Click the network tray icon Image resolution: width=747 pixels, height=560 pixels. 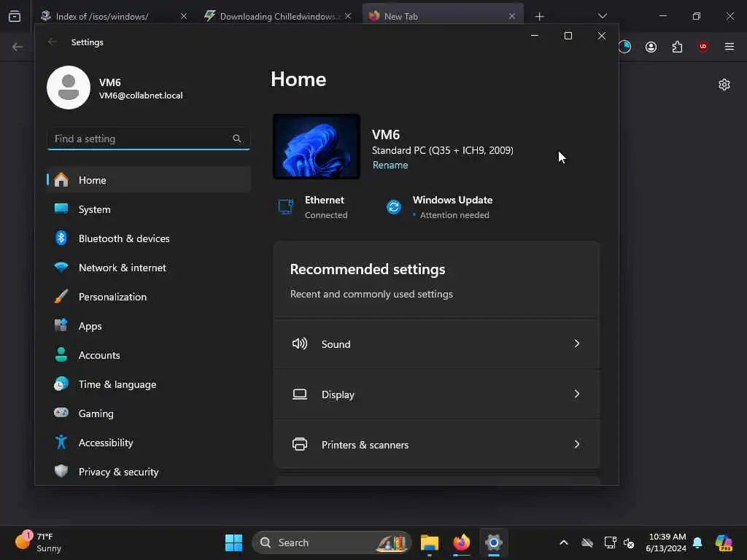611,542
